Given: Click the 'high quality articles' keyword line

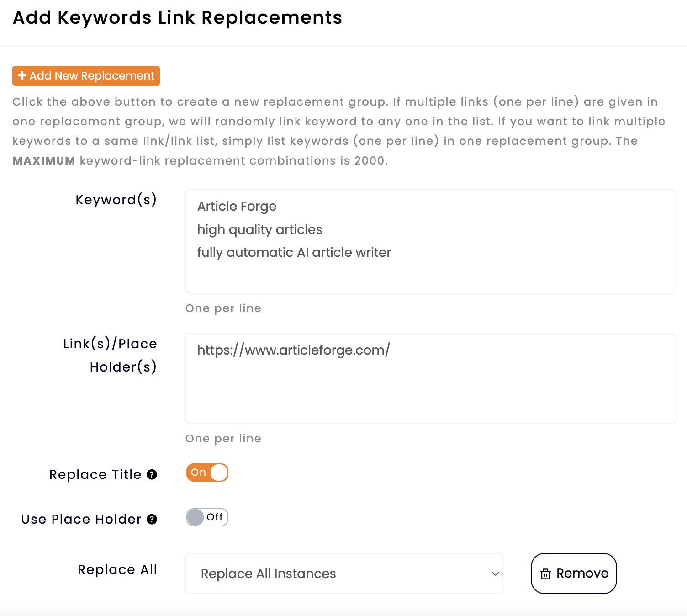Looking at the screenshot, I should pos(259,229).
